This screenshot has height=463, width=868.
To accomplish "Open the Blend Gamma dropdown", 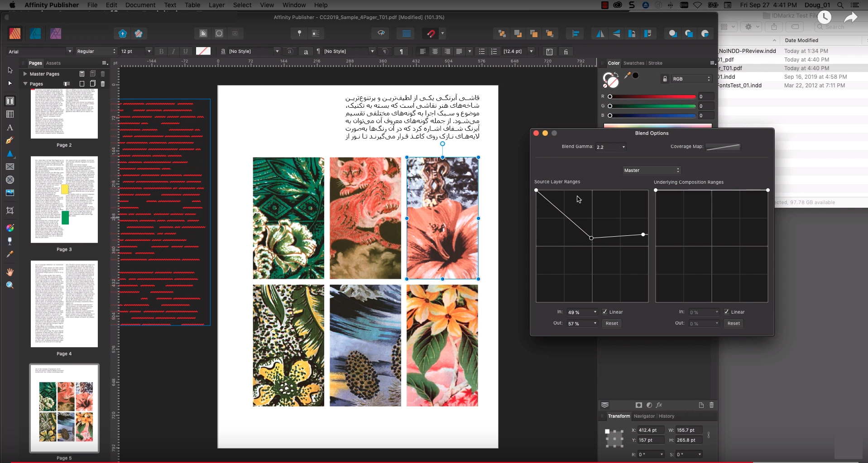I will click(611, 147).
